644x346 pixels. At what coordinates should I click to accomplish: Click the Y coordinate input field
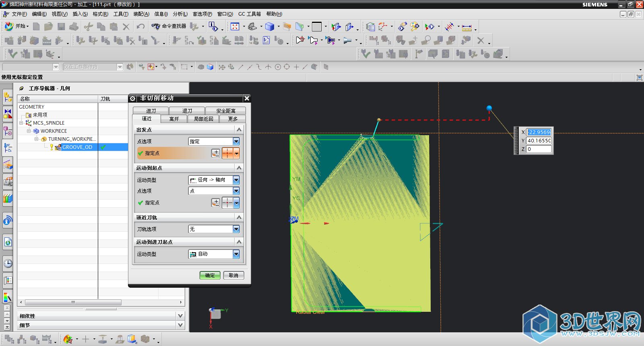click(x=539, y=140)
